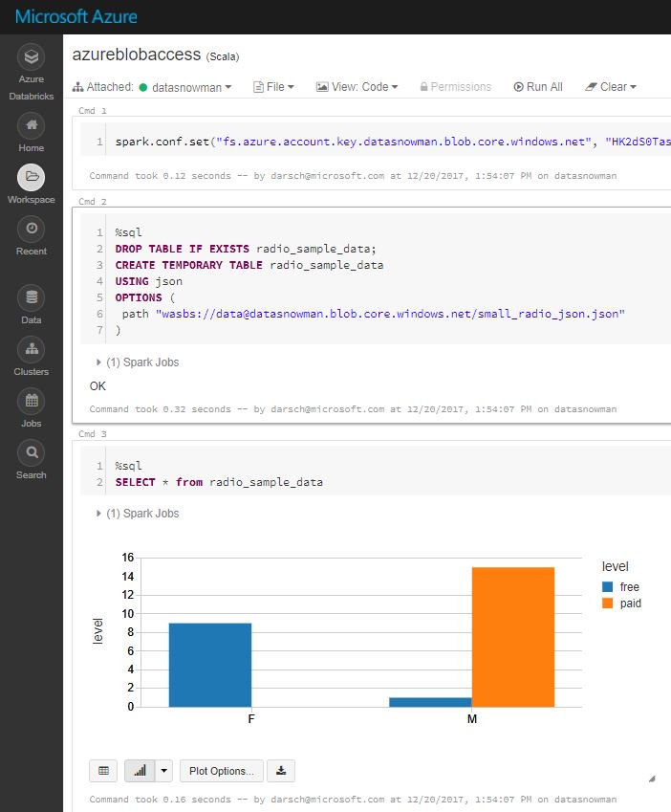Click the notebook title azureblobaccess
The image size is (671, 812).
coord(136,55)
